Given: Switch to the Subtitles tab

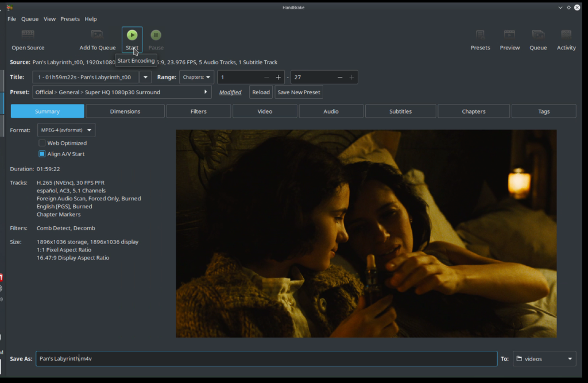Looking at the screenshot, I should pyautogui.click(x=400, y=111).
